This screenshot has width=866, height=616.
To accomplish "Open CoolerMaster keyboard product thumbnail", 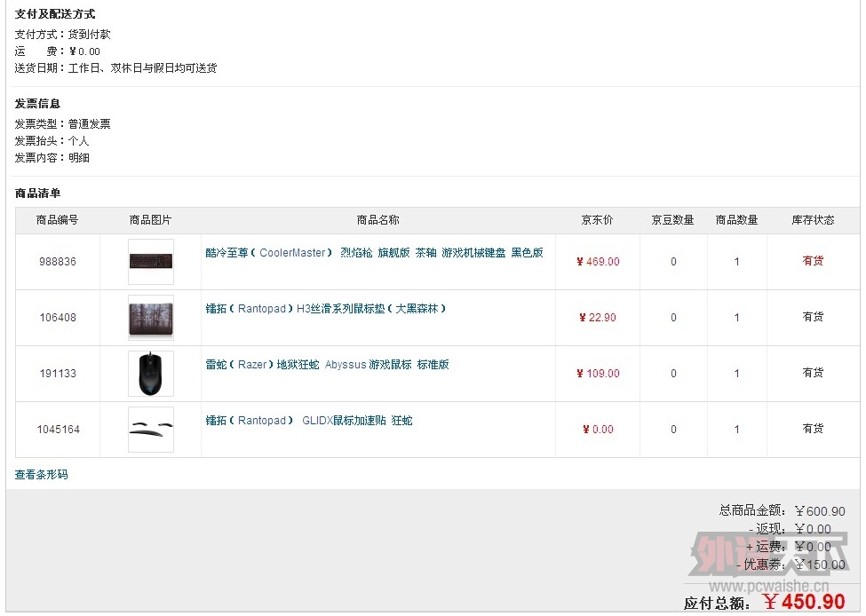I will click(x=151, y=262).
